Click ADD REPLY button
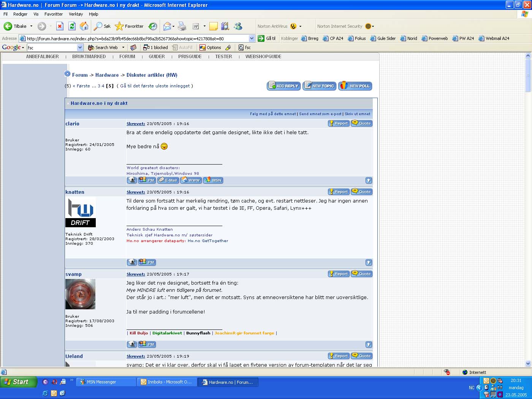This screenshot has height=399, width=532. (x=283, y=86)
